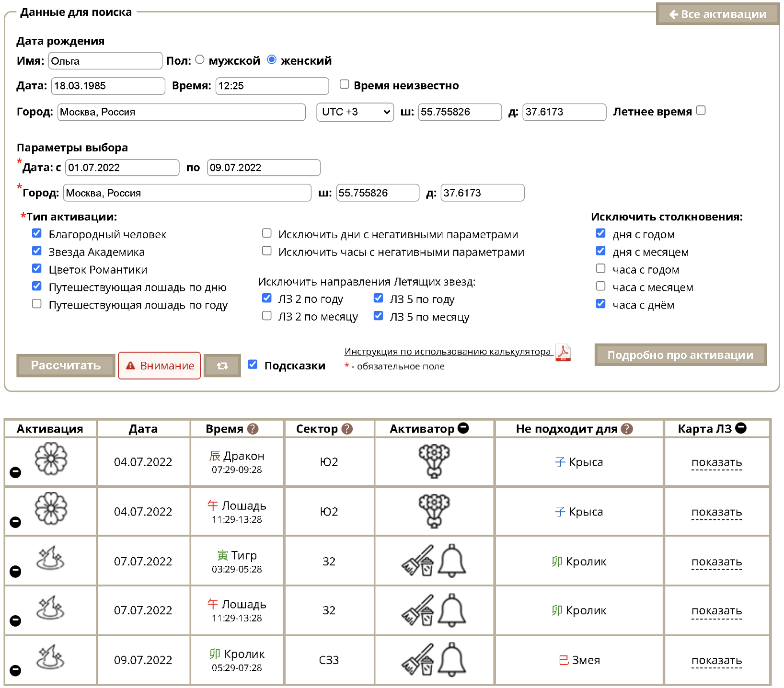Remove 04.07 Лошадь row with minus icon

point(15,522)
